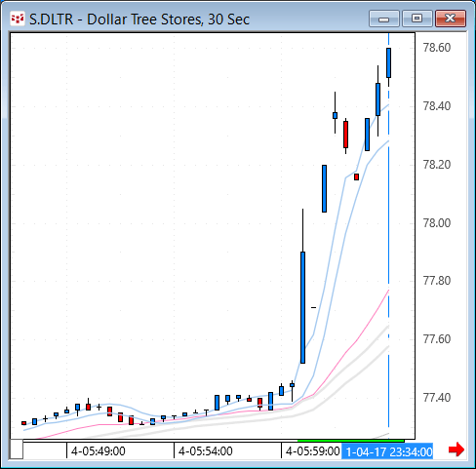
Task: Click the green session bar on time axis
Action: tap(351, 441)
